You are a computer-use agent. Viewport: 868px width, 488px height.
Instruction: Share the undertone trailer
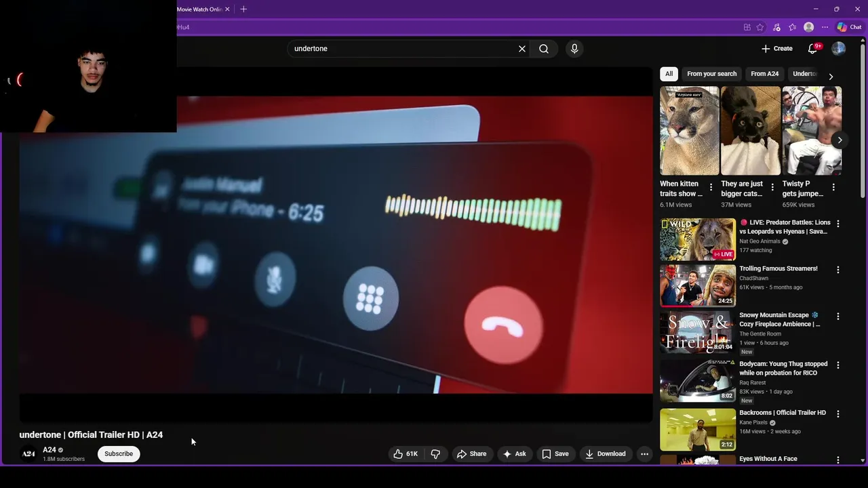click(x=471, y=454)
